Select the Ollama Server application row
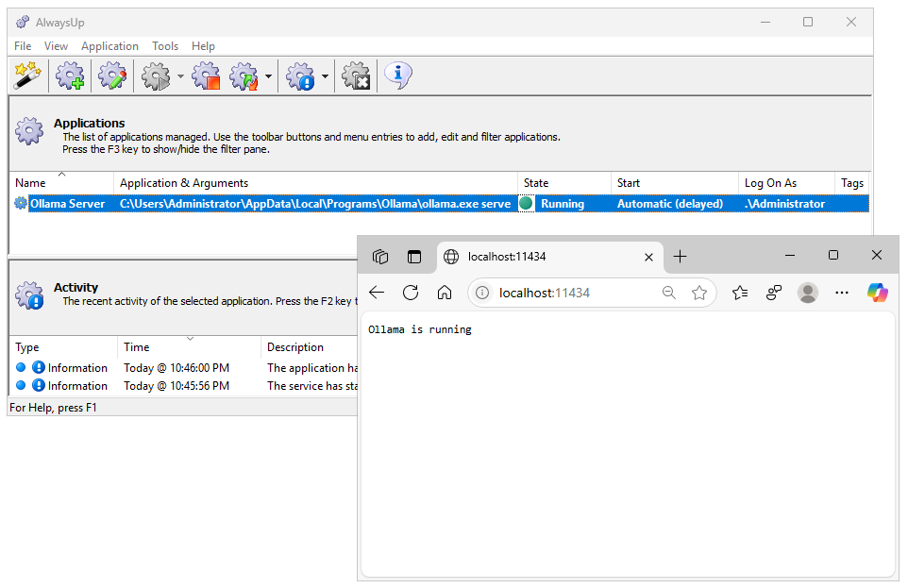The height and width of the screenshot is (588, 908). pyautogui.click(x=440, y=204)
